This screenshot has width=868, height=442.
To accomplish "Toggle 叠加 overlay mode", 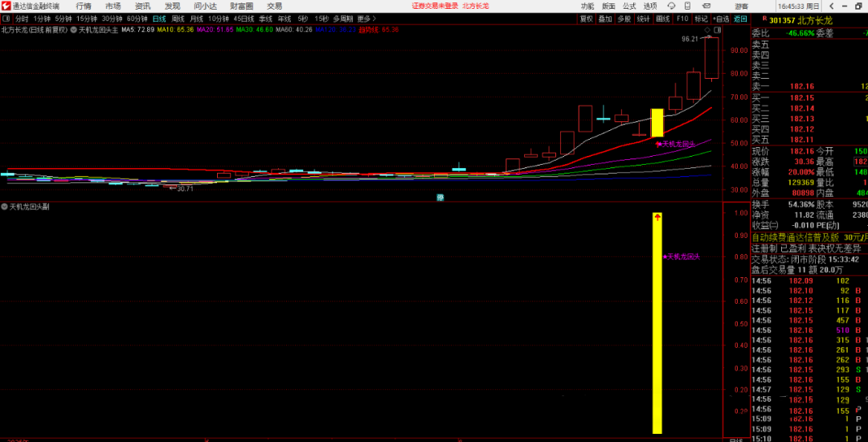I will 605,18.
